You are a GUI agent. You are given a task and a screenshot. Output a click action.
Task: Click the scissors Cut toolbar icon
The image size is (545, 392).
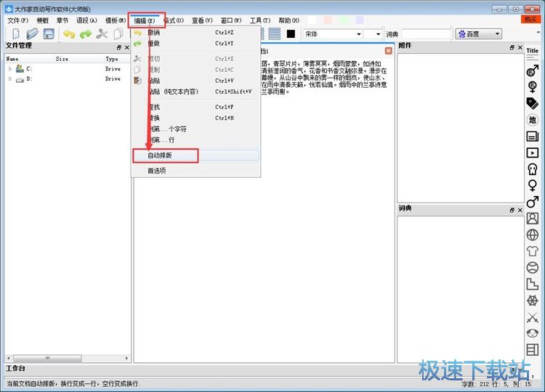[102, 34]
